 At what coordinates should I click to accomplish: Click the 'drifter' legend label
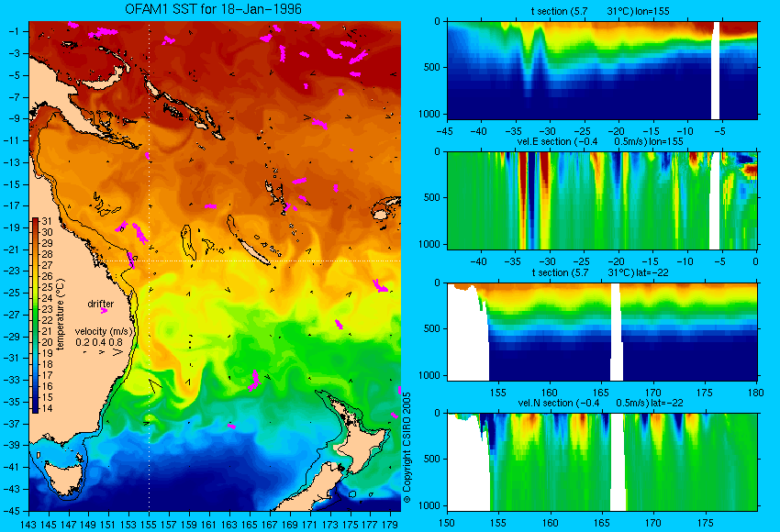101,304
